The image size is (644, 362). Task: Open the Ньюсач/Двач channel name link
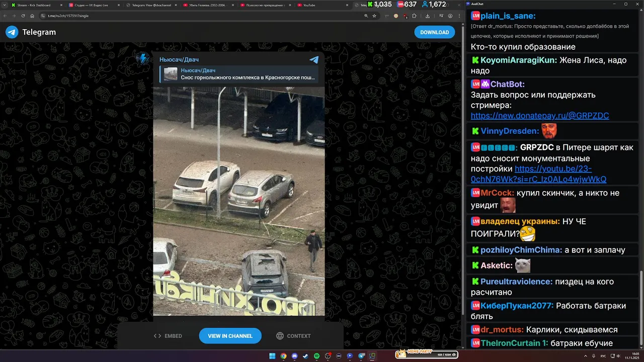pyautogui.click(x=179, y=59)
